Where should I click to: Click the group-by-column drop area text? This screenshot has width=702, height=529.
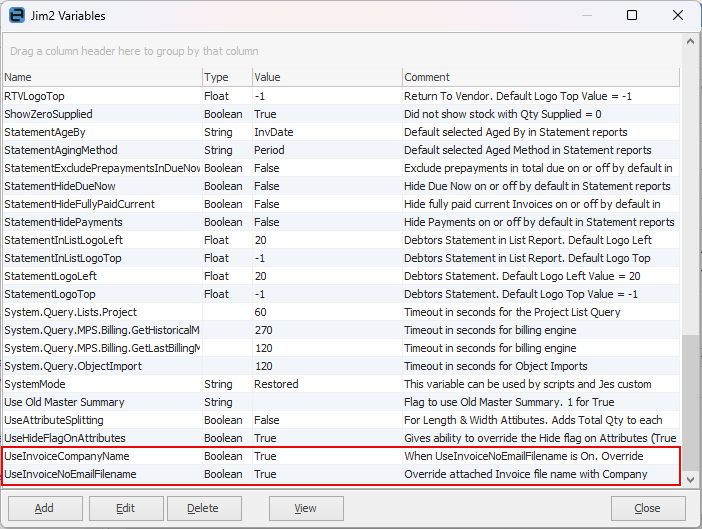[134, 51]
